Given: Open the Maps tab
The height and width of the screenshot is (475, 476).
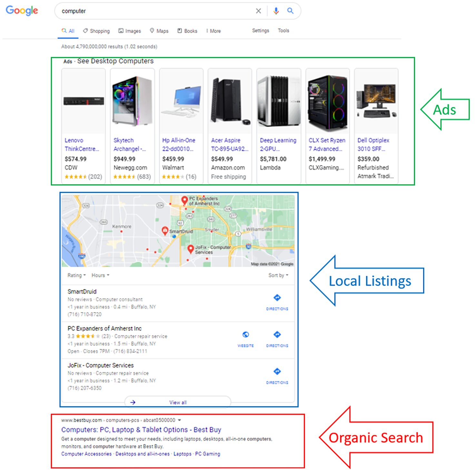Looking at the screenshot, I should pos(159,31).
